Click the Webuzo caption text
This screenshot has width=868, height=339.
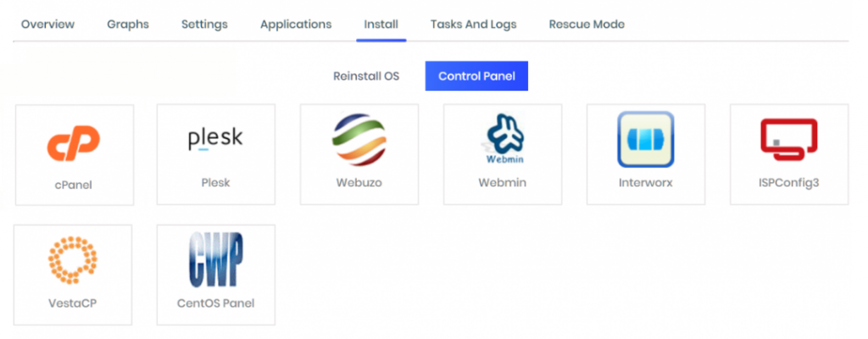pyautogui.click(x=359, y=182)
